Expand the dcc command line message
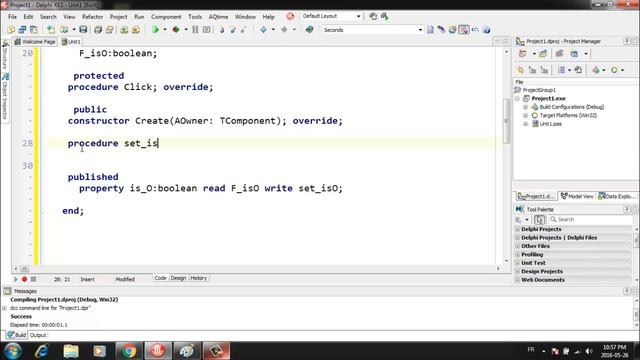640x360 pixels. (x=5, y=308)
